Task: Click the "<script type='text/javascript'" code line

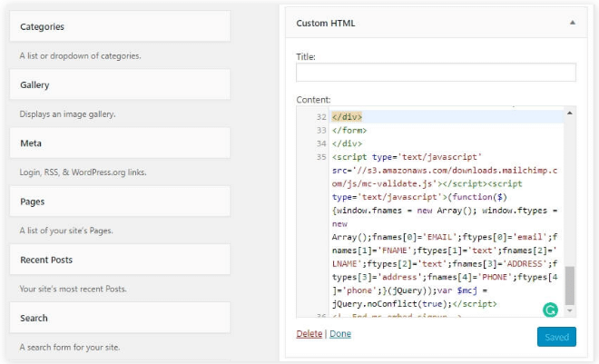Action: click(407, 157)
